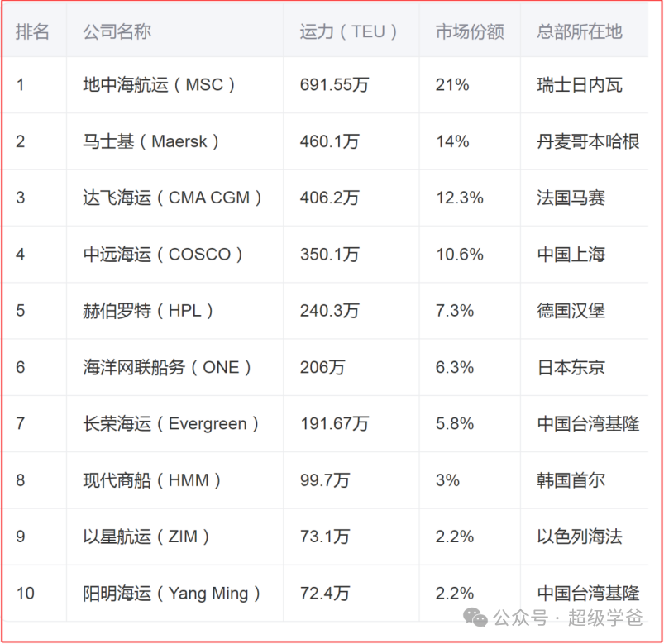
Task: Click the 中远海运（COSCO） company name
Action: 164,254
